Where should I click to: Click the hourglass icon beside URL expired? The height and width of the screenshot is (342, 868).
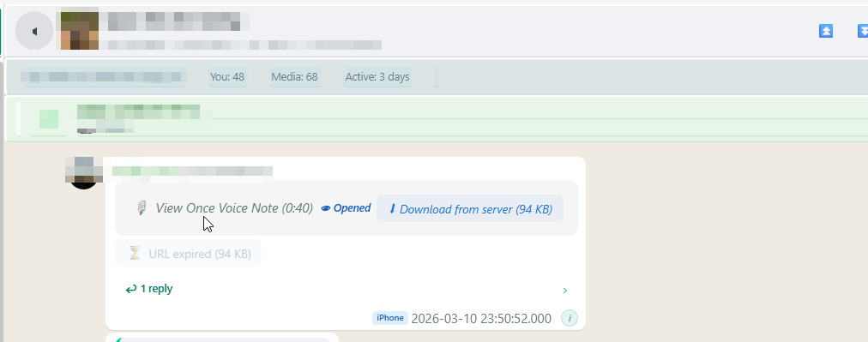coord(135,254)
